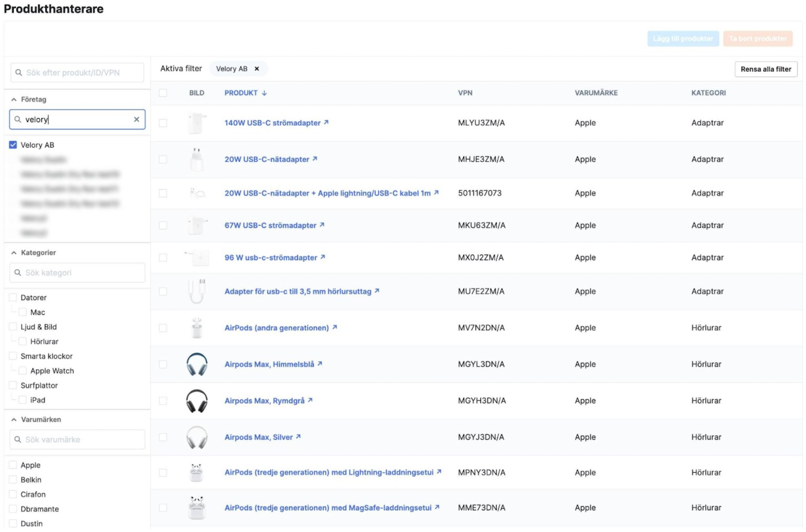The image size is (806, 532).
Task: Open external link icon for Airpods Max, Silver
Action: (x=298, y=436)
